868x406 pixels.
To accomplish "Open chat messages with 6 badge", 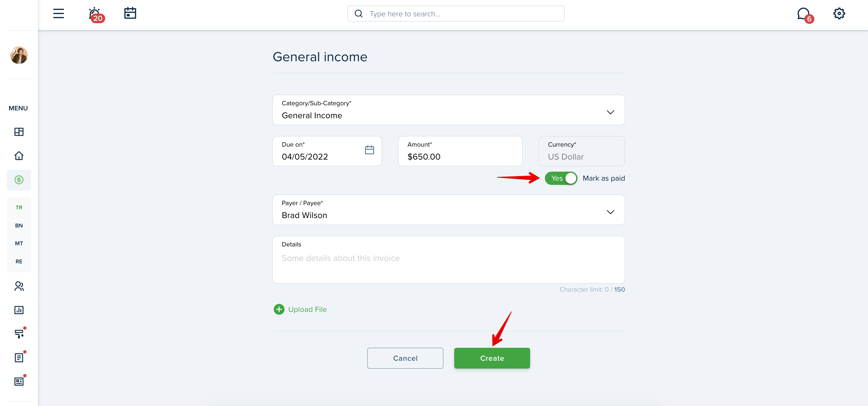I will tap(805, 15).
